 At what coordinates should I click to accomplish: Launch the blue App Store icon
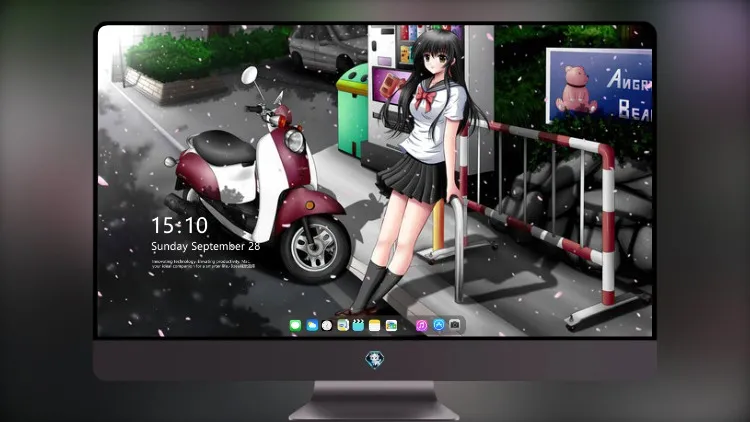click(439, 325)
